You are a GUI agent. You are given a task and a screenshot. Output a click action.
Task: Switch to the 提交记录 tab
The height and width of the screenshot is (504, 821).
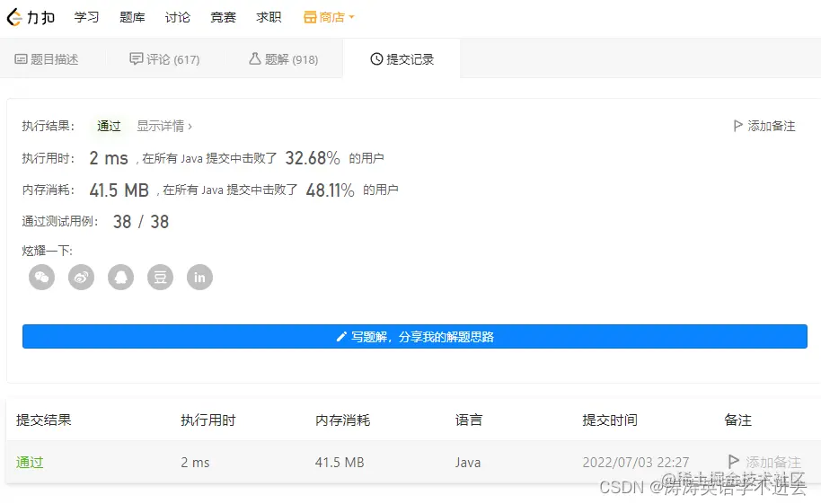402,59
